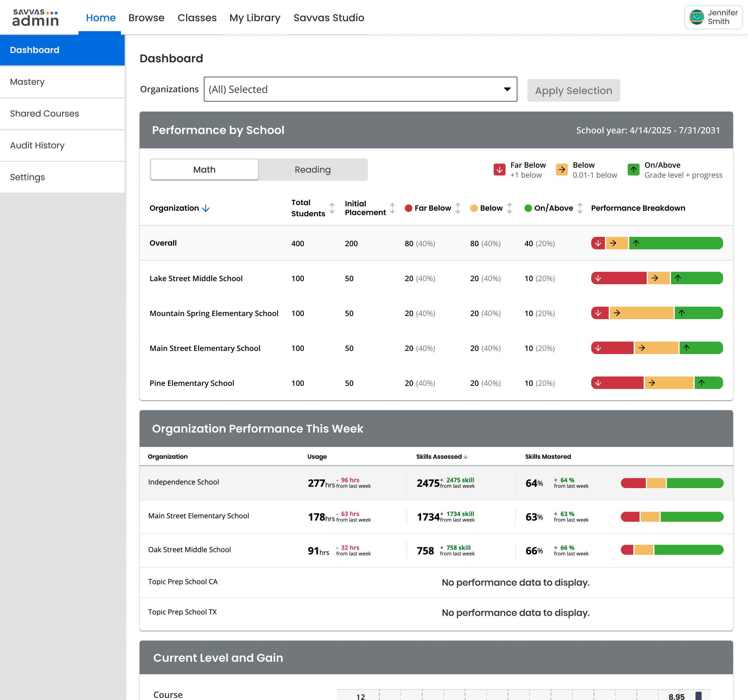Sort by Total Students column arrows
This screenshot has width=748, height=700.
(x=332, y=208)
